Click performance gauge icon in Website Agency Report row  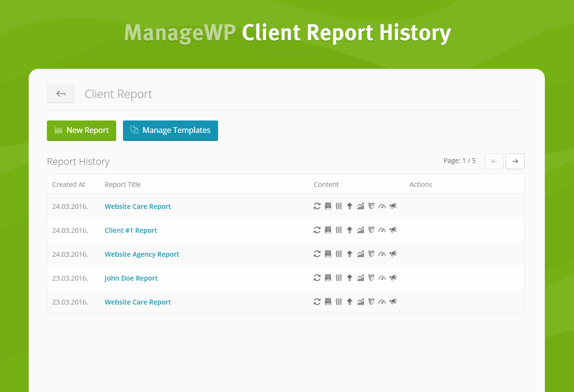coord(382,254)
